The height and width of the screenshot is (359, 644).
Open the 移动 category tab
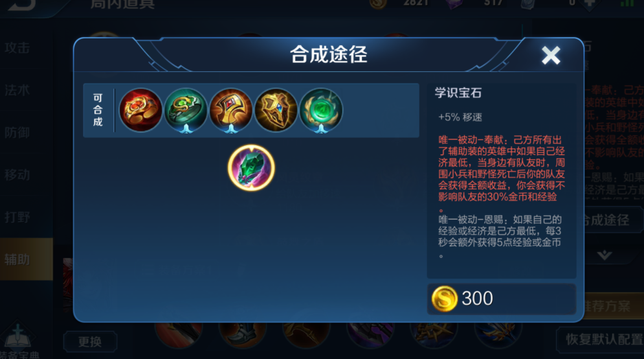tap(17, 175)
